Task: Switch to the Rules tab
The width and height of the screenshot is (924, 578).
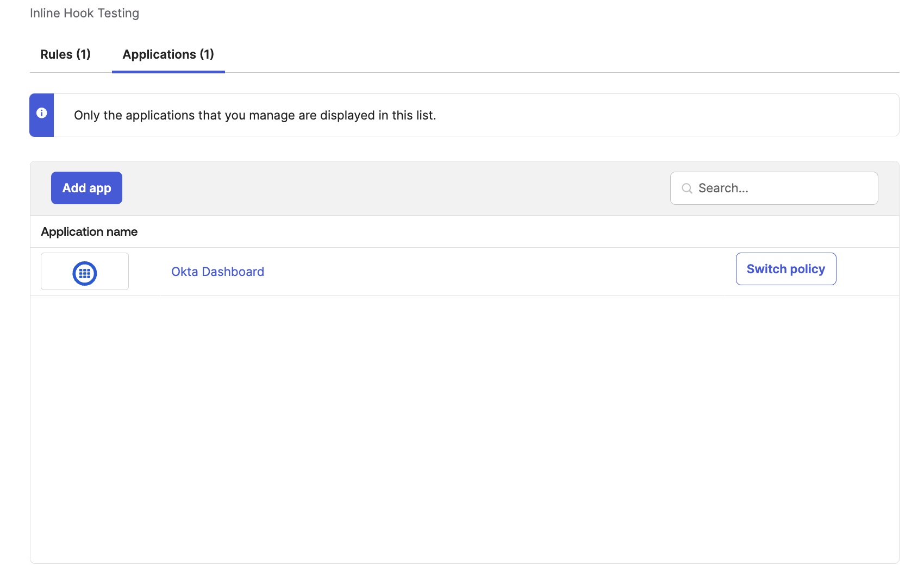Action: click(65, 54)
